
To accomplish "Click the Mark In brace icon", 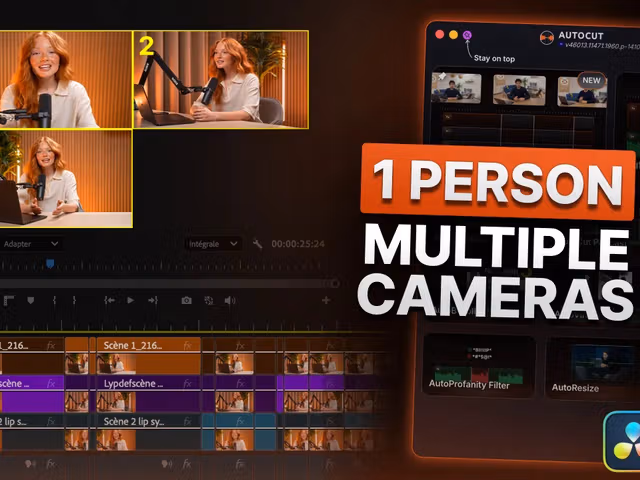I will coord(54,300).
